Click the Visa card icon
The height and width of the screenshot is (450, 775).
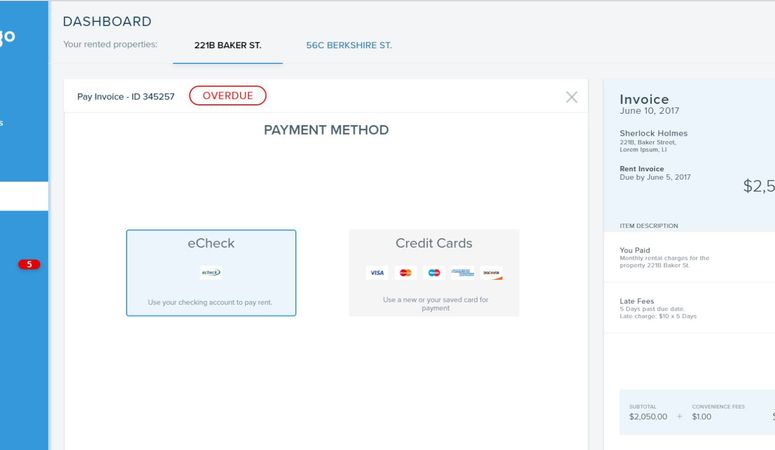[377, 272]
